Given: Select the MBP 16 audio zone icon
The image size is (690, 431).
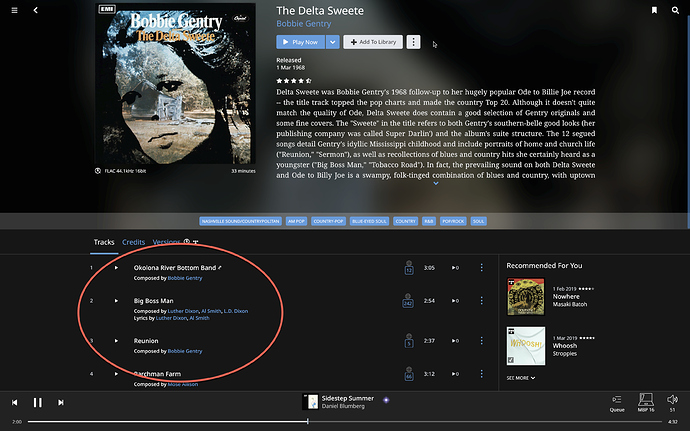Looking at the screenshot, I should pos(646,402).
